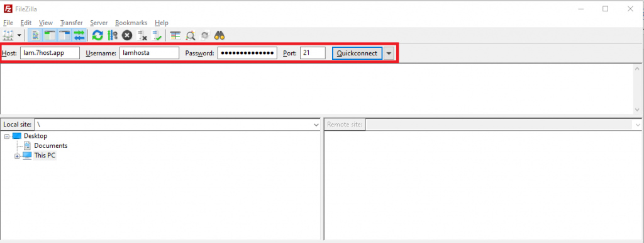Click the disconnect from server icon
This screenshot has height=243, width=644.
click(x=142, y=35)
